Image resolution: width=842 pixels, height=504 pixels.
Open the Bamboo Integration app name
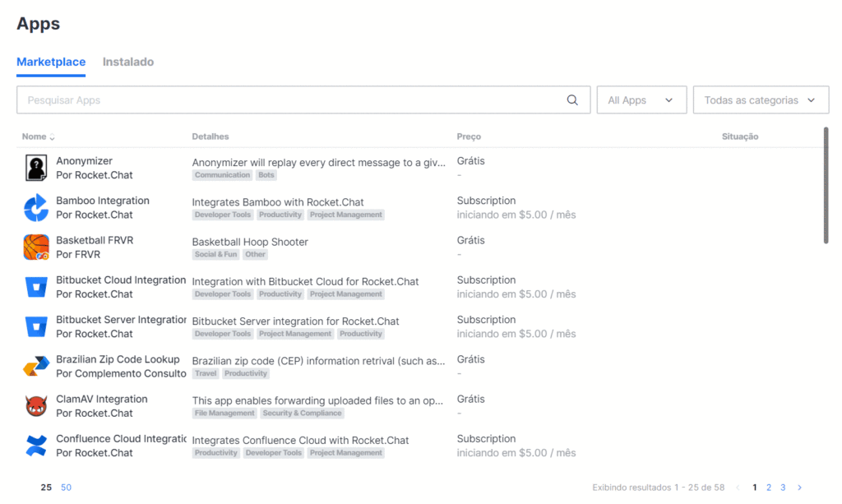point(103,201)
